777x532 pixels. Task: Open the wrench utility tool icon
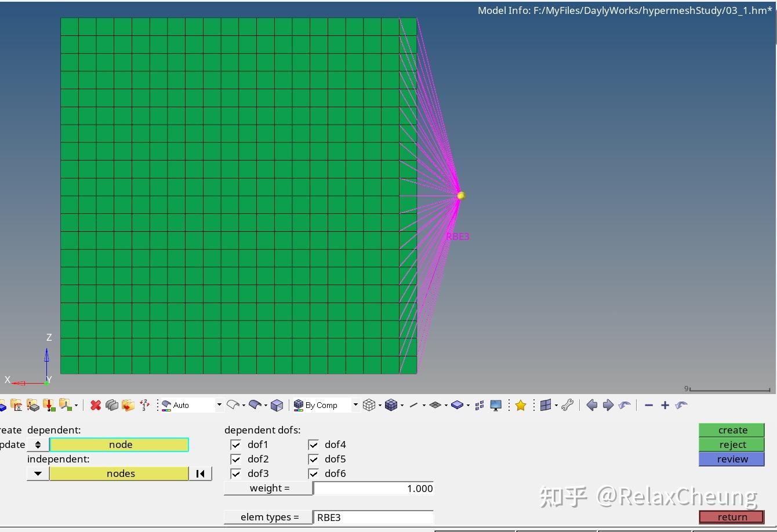tap(568, 405)
